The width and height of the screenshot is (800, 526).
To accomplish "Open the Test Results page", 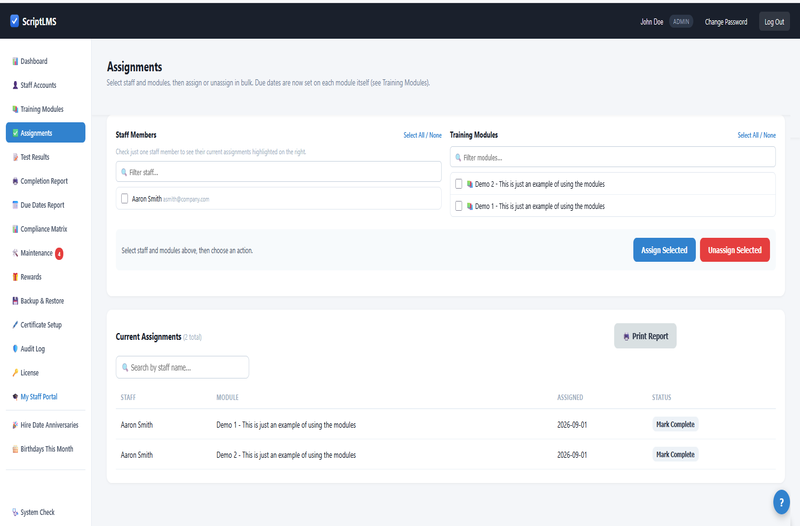I will click(45, 157).
